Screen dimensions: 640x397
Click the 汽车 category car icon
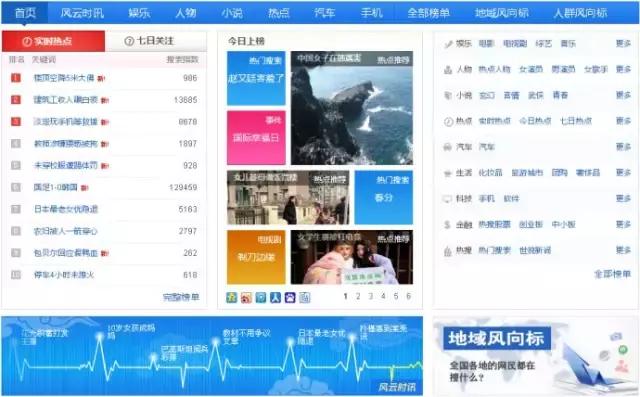click(448, 147)
